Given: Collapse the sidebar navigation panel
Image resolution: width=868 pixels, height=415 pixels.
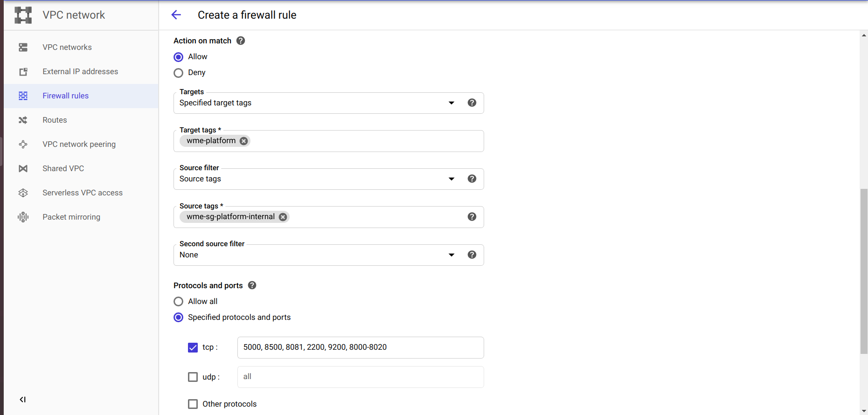Looking at the screenshot, I should 22,400.
